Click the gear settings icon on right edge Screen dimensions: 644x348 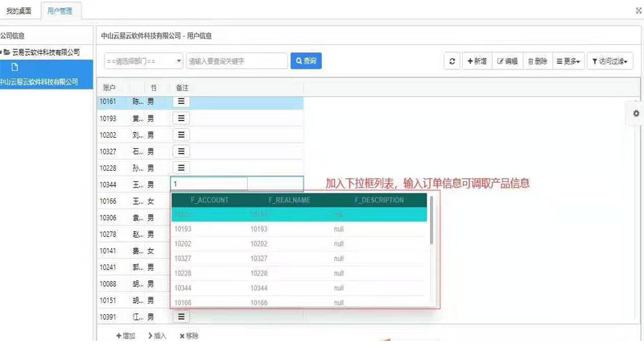636,114
